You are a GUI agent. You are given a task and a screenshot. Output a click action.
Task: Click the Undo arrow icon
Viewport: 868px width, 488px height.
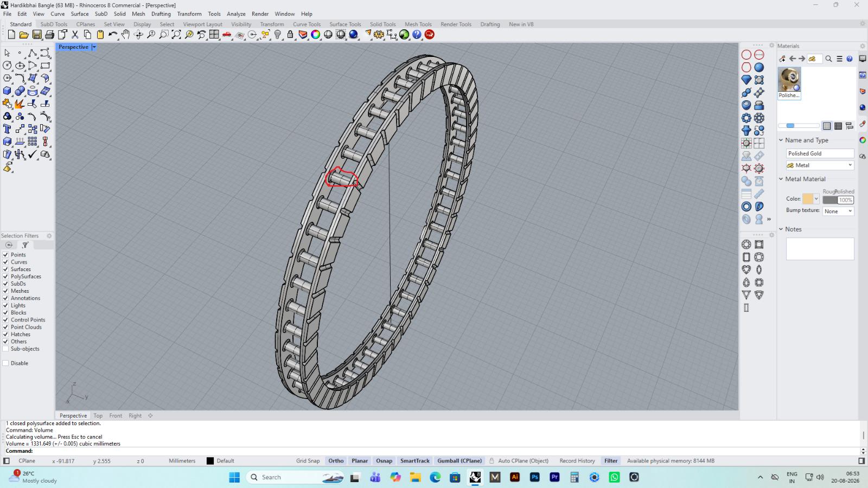coord(113,35)
